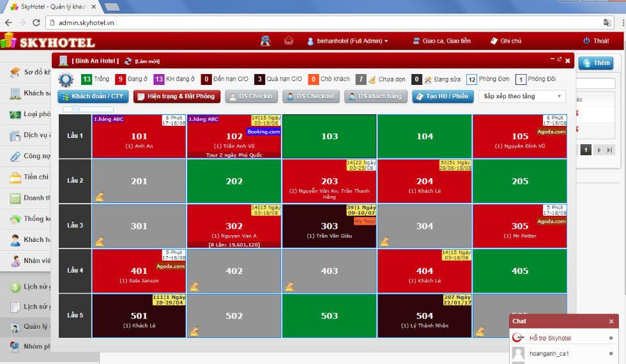Select red occupied room 203
Image resolution: width=626 pixels, height=364 pixels.
click(x=330, y=181)
